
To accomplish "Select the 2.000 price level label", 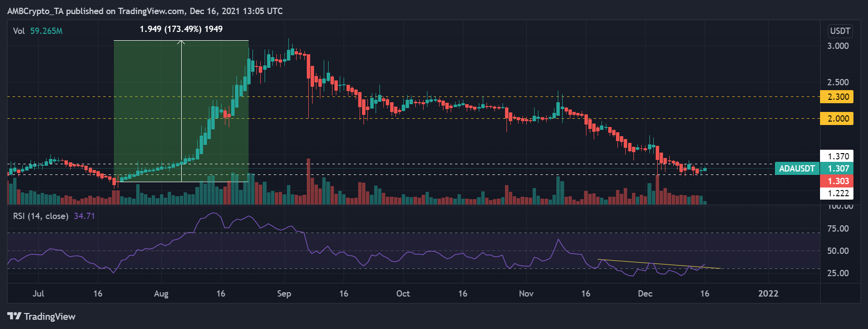I will (836, 119).
